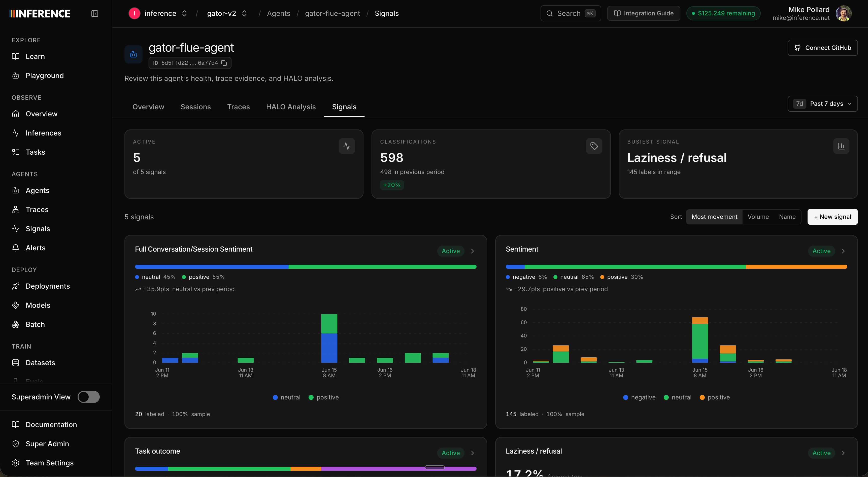Click Mike Pollard's profile avatar
The height and width of the screenshot is (477, 868).
pos(844,14)
